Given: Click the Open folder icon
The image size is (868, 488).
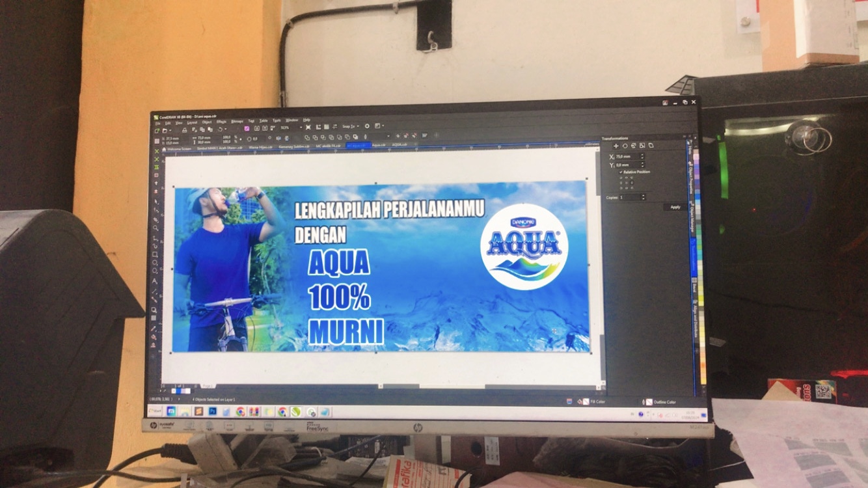Looking at the screenshot, I should click(163, 130).
